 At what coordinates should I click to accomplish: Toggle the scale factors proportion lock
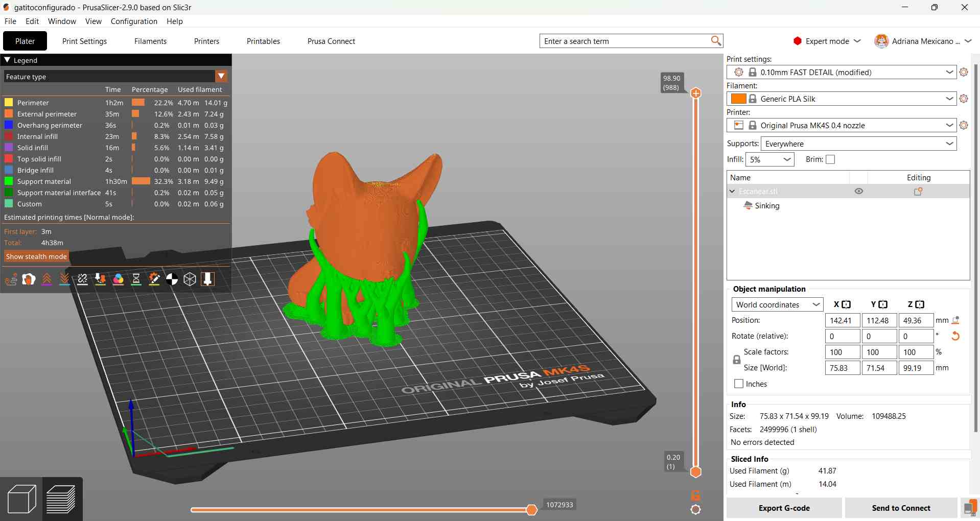tap(737, 360)
